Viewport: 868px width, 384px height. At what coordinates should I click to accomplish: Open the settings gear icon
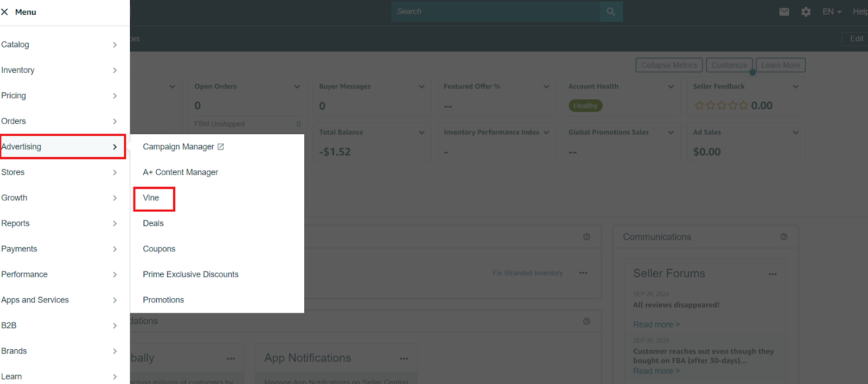pyautogui.click(x=806, y=11)
